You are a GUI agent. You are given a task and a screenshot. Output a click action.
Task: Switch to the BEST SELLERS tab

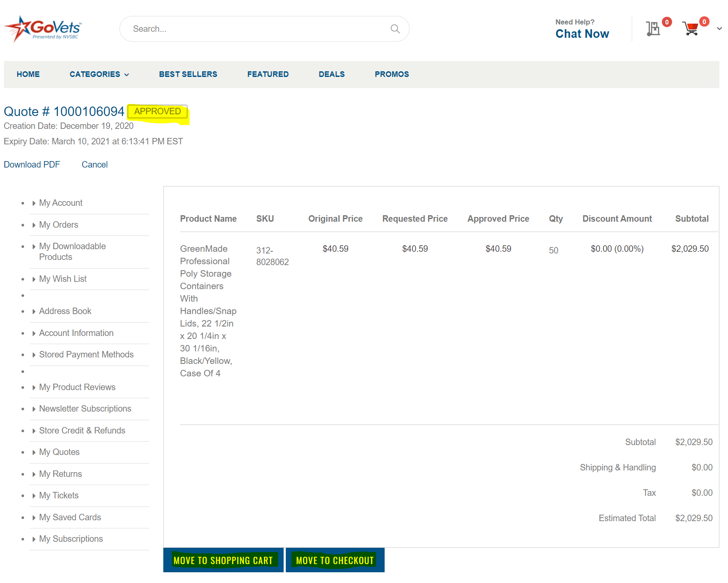188,74
